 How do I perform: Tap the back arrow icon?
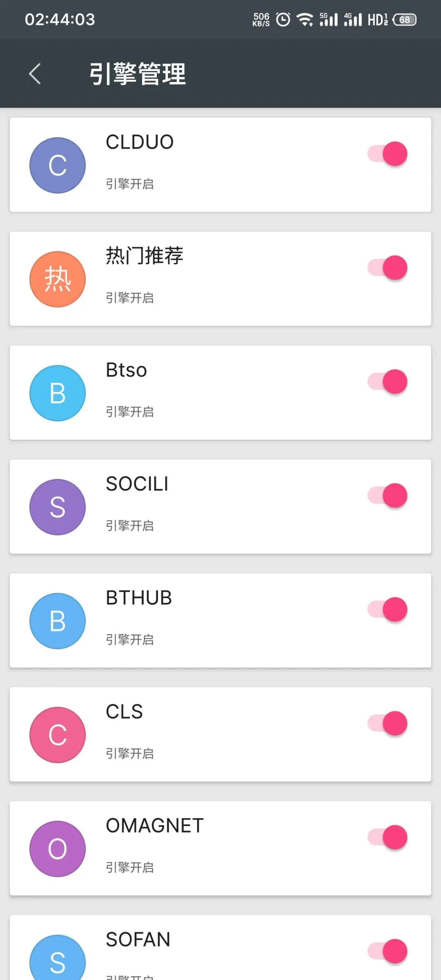point(35,74)
